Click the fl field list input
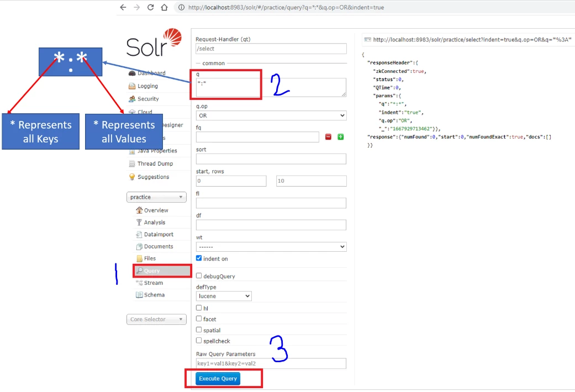 [271, 203]
